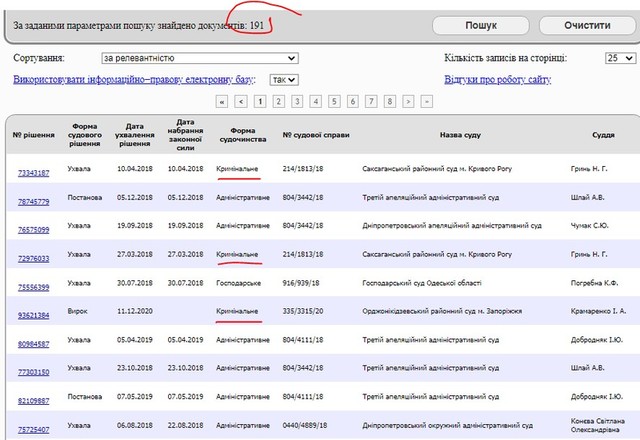
Task: Open the 'так' dropdown for legal database
Action: coord(283,79)
